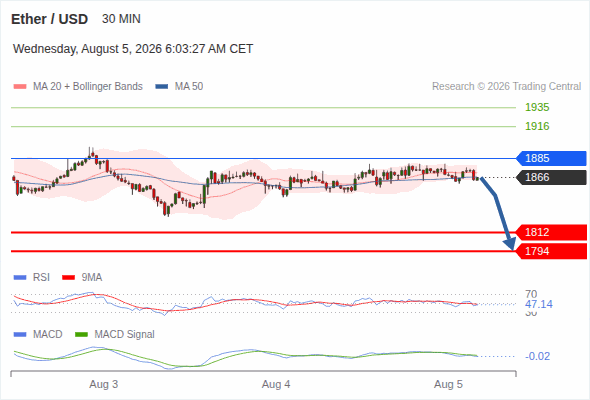
Task: Select the 1885 blue pivot price tag
Action: coord(551,158)
